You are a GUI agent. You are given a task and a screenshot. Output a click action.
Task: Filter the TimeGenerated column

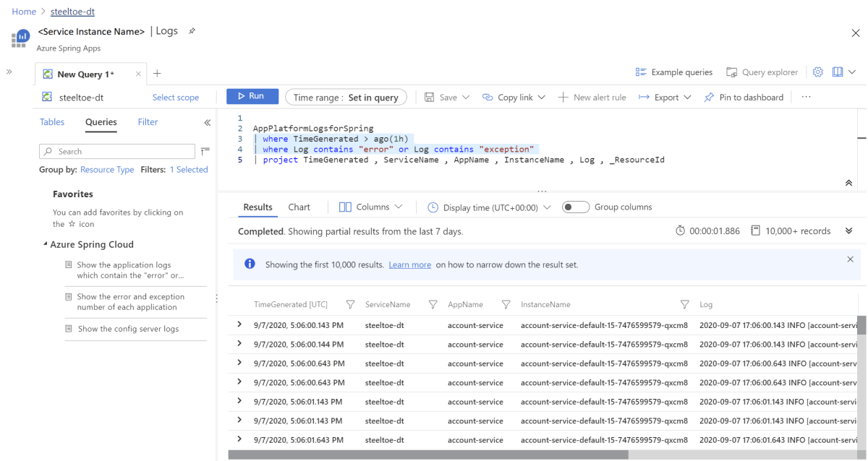pyautogui.click(x=350, y=305)
